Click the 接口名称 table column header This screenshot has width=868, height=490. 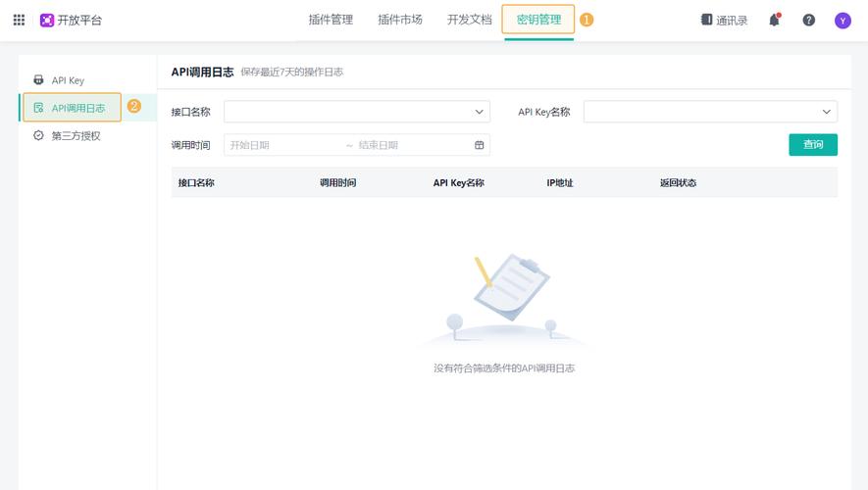point(196,182)
